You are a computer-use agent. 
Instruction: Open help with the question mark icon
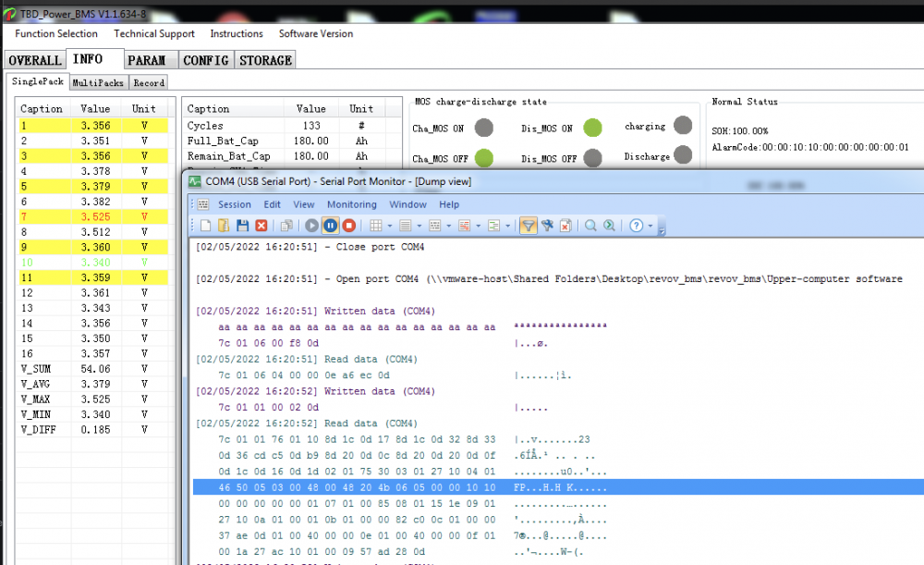click(636, 226)
